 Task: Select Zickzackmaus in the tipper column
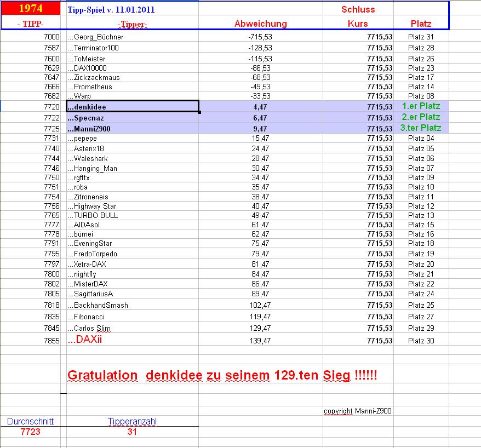click(133, 77)
